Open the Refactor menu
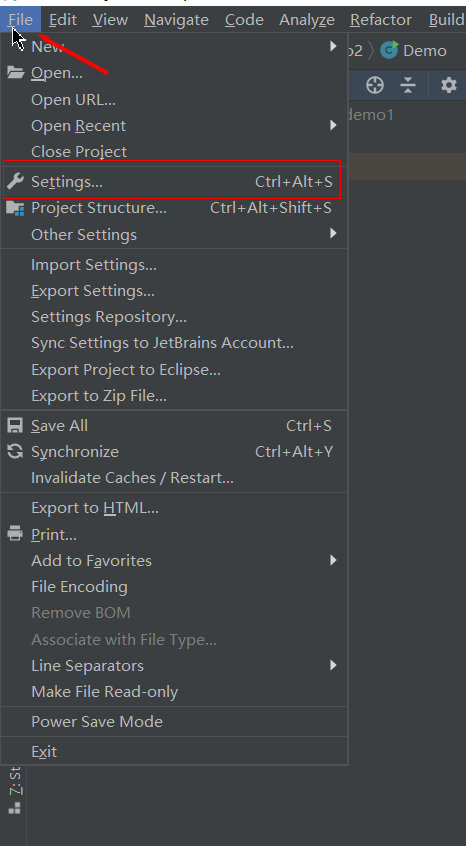466x846 pixels. 381,20
